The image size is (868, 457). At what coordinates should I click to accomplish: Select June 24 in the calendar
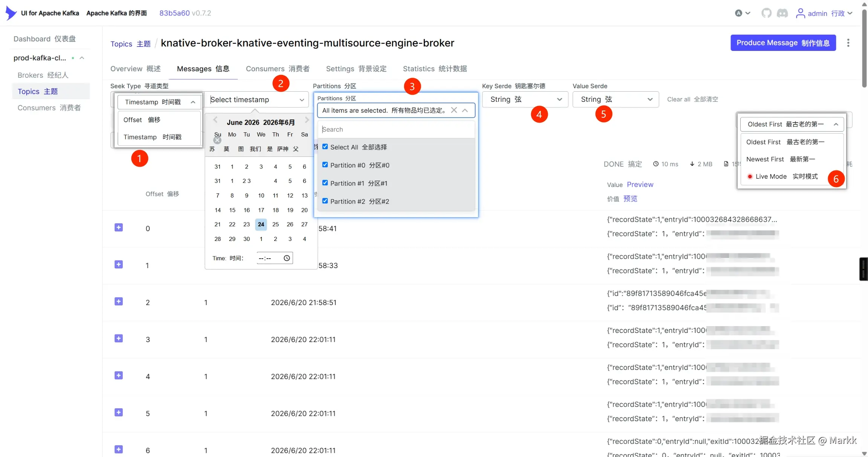coord(261,224)
